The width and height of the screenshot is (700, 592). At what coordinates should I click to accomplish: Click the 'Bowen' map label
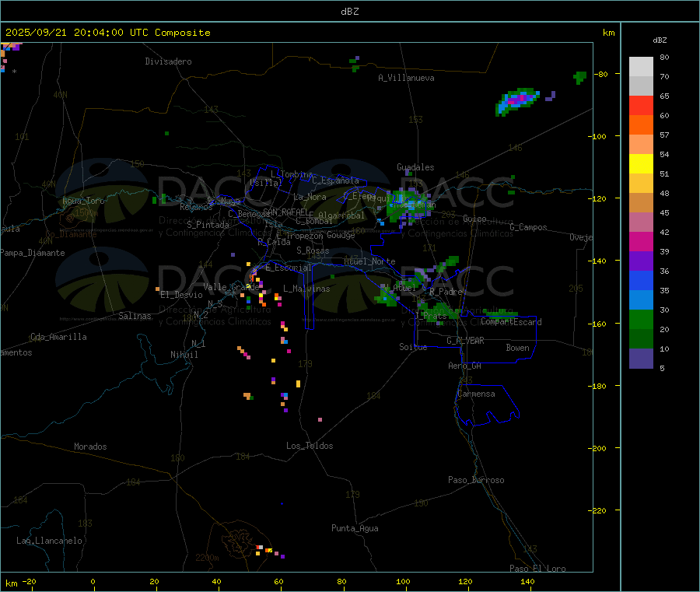click(x=517, y=348)
